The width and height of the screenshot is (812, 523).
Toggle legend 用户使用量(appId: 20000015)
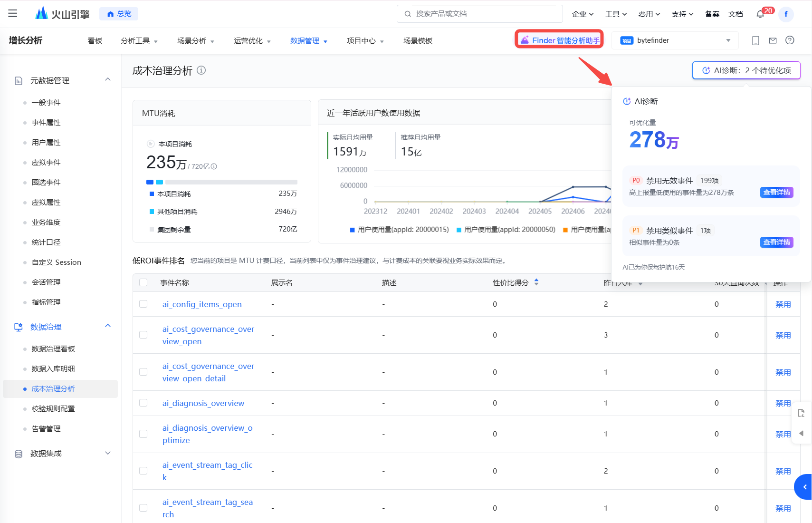coord(399,230)
